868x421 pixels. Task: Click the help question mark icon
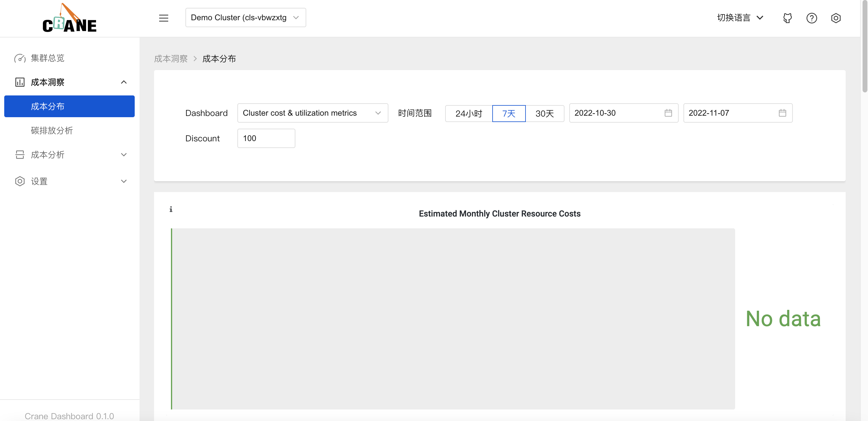click(812, 18)
